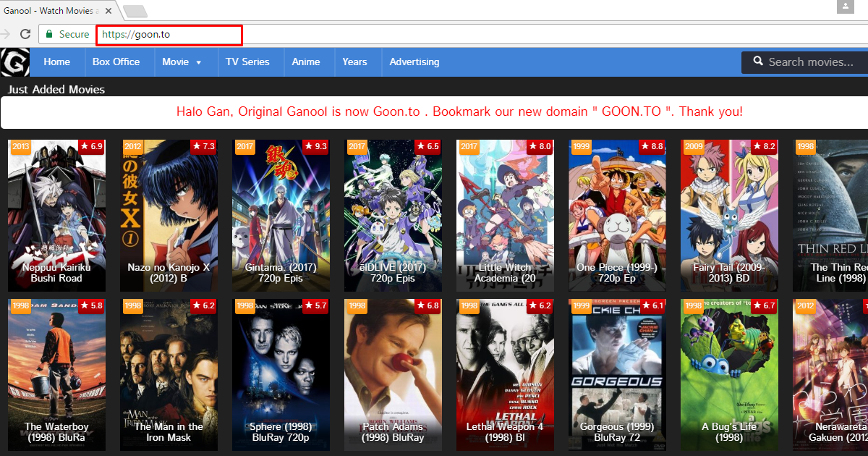The height and width of the screenshot is (456, 868).
Task: Open the TV Series section
Action: coord(247,62)
